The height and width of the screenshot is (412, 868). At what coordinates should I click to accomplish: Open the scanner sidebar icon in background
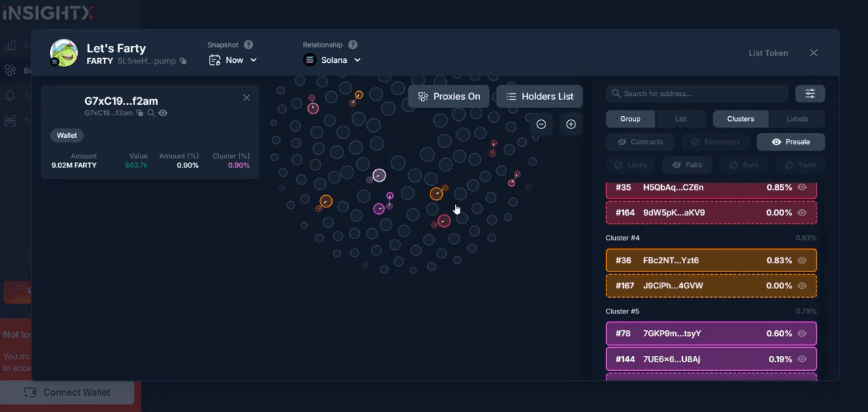click(x=10, y=121)
